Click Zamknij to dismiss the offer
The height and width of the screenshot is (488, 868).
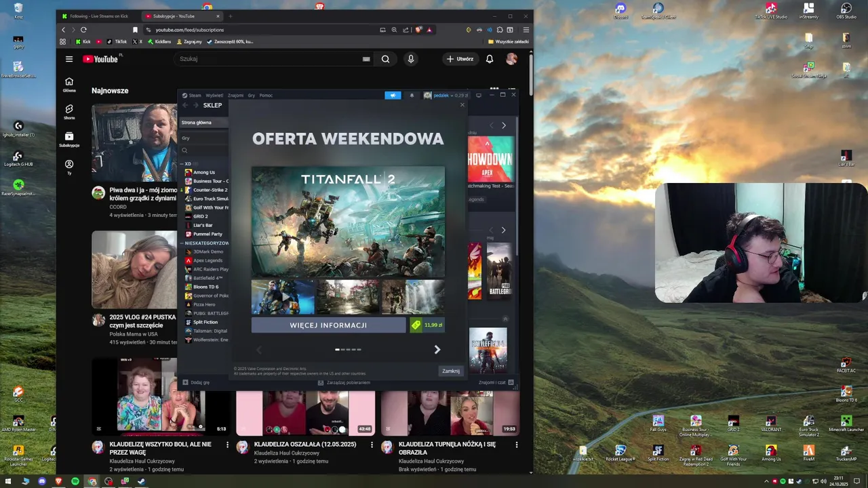(x=451, y=371)
